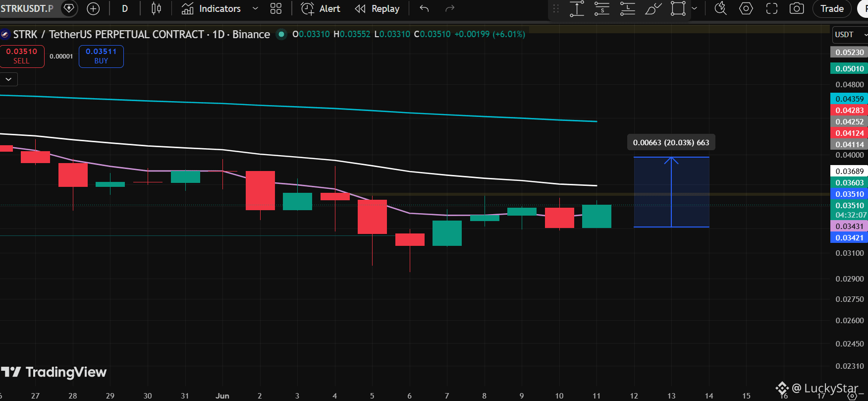868x401 pixels.
Task: Open the USDT currency dropdown
Action: (850, 34)
